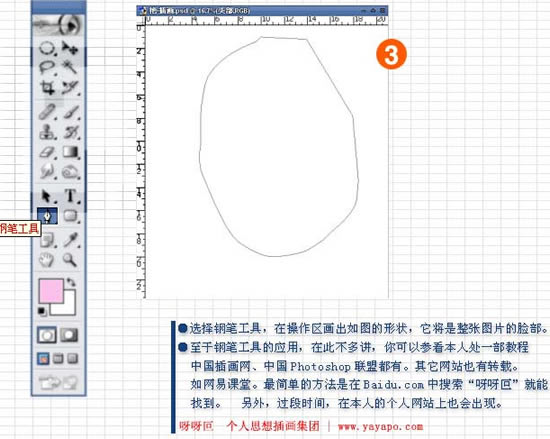
Task: Select the Move tool
Action: coord(70,48)
